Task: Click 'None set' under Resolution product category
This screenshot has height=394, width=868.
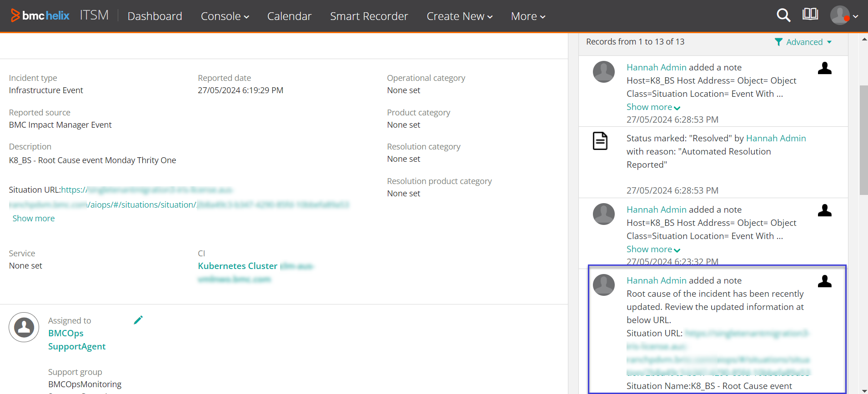Action: [x=404, y=193]
